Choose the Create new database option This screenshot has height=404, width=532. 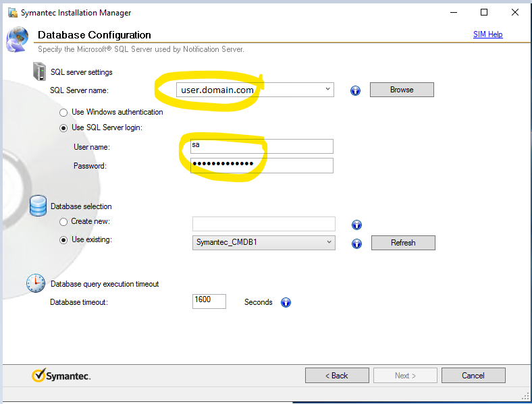pos(64,222)
